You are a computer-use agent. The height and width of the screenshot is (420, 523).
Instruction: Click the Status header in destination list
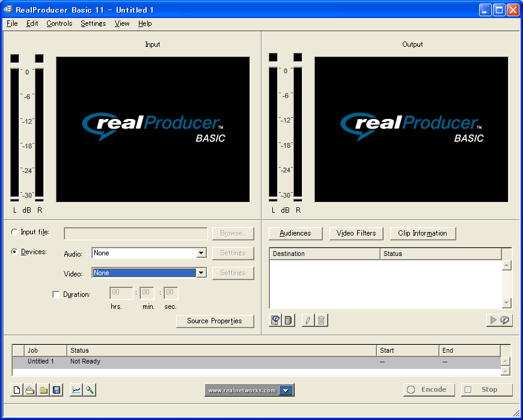[x=441, y=254]
